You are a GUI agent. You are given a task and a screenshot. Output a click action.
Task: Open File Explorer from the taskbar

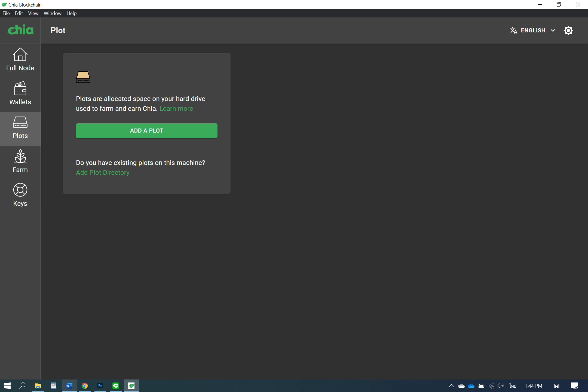click(x=38, y=386)
